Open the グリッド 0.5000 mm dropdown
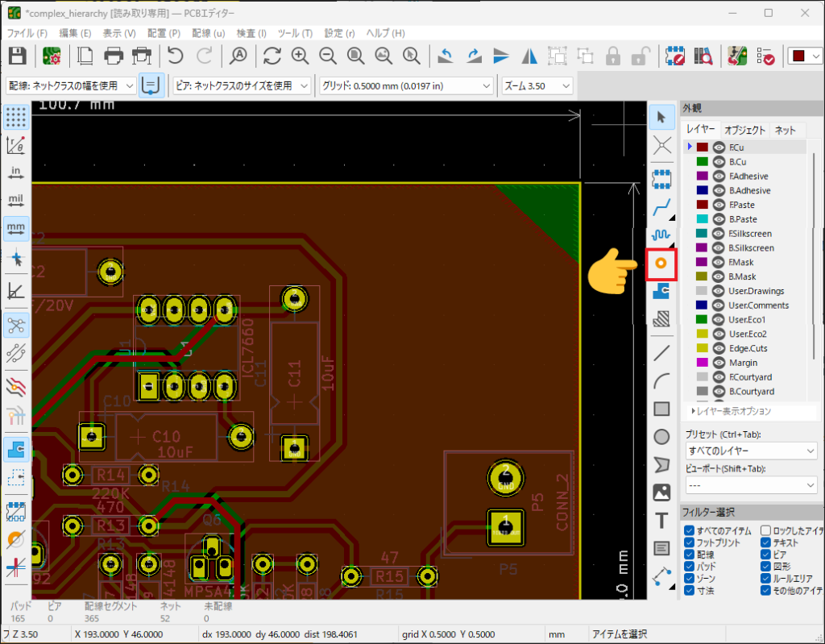The width and height of the screenshot is (825, 644). tap(406, 85)
